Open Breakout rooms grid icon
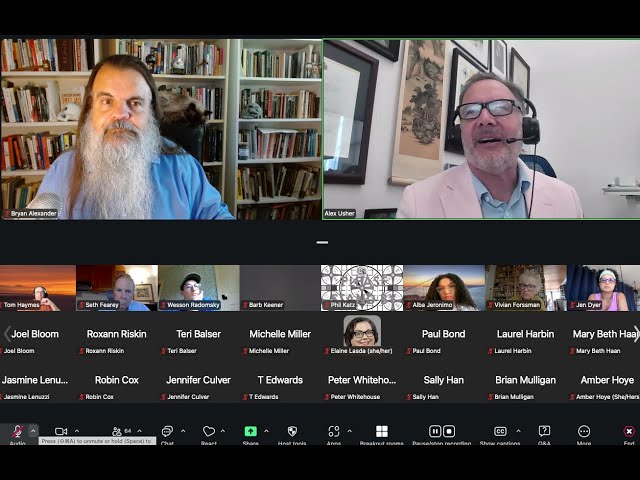 click(x=382, y=431)
